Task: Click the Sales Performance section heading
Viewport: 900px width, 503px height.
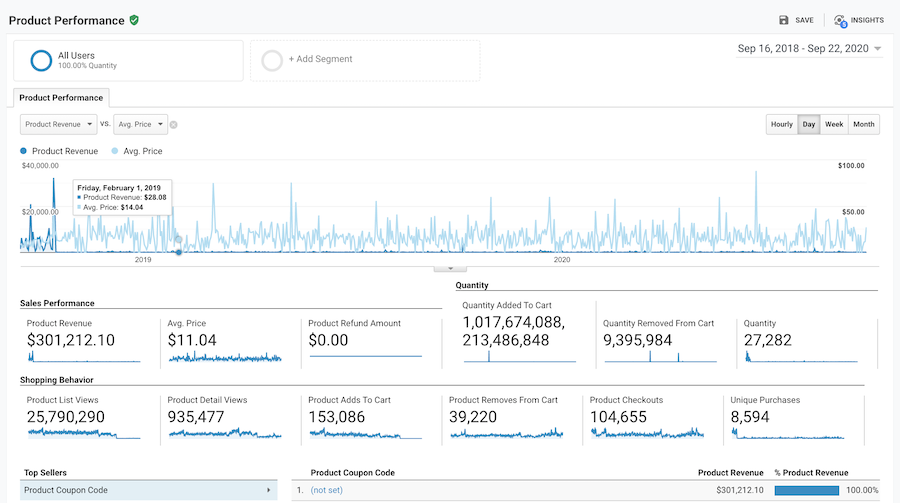Action: click(x=57, y=303)
